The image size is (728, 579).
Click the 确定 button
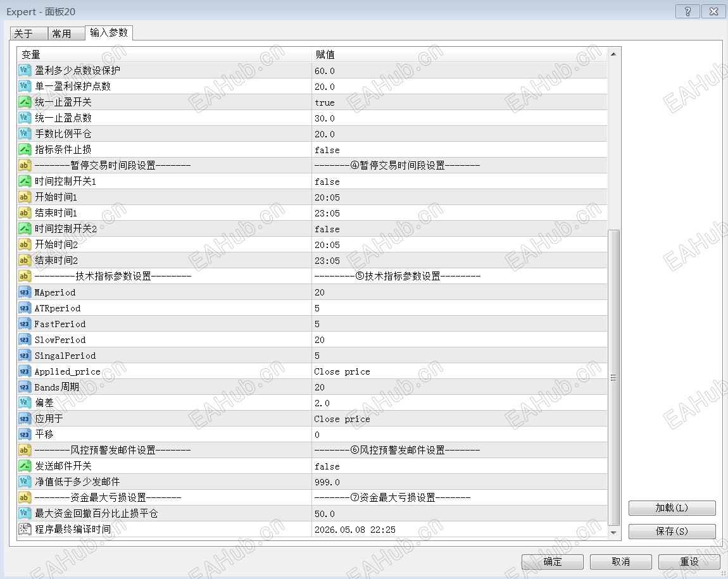tap(553, 561)
